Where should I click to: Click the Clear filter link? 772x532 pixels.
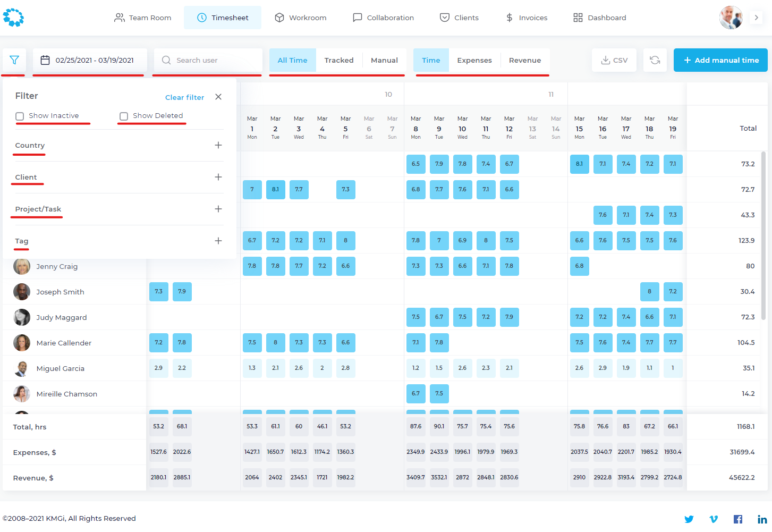click(x=184, y=97)
